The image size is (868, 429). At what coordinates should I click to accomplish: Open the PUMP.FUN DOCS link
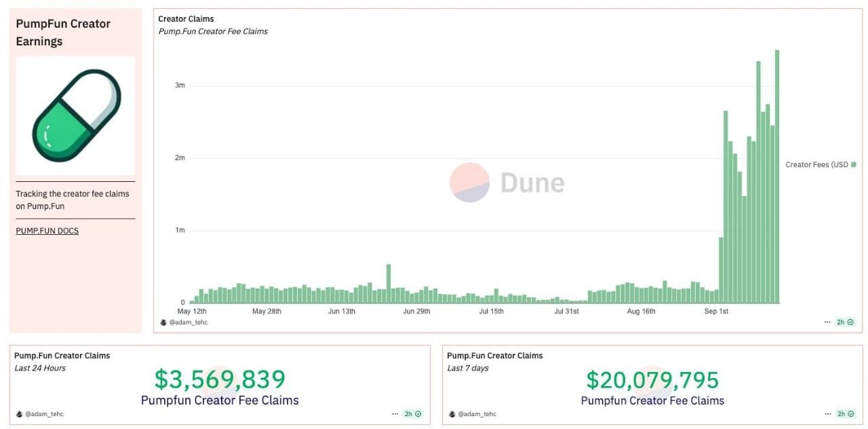(x=47, y=231)
